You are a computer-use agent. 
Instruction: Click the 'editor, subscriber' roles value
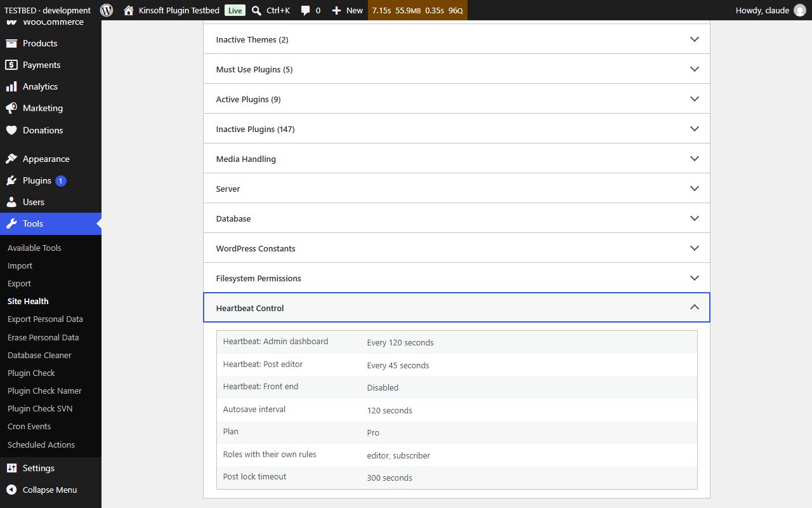pyautogui.click(x=398, y=455)
